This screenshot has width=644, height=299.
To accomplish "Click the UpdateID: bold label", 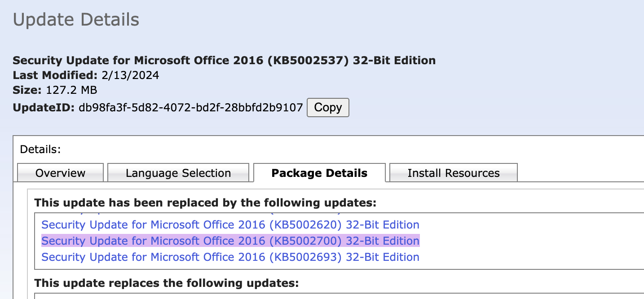I will [44, 107].
